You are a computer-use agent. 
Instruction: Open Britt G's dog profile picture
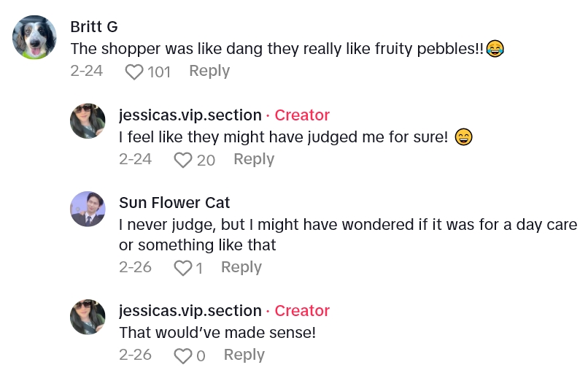tap(34, 37)
